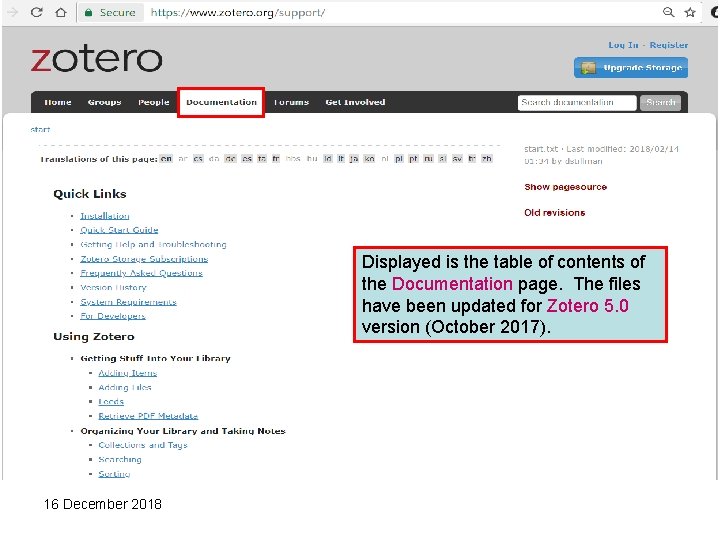Click the green Secure padlock icon
The height and width of the screenshot is (540, 720).
pos(89,13)
